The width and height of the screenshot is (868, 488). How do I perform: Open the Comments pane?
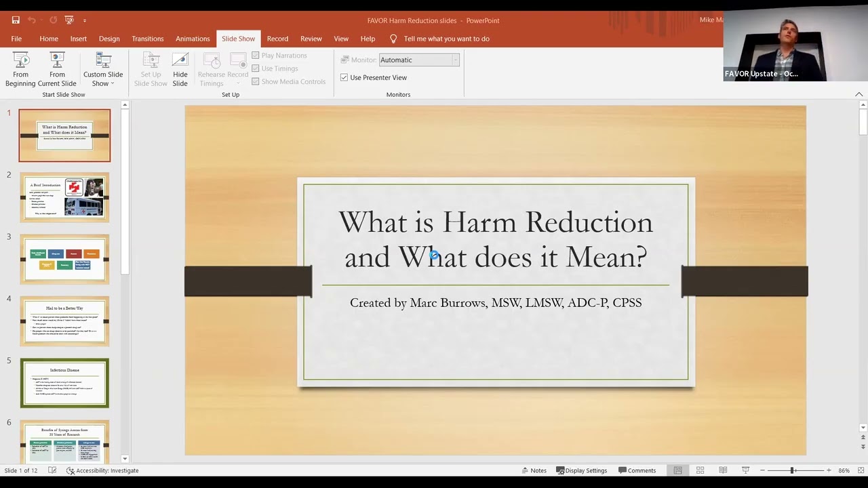637,470
